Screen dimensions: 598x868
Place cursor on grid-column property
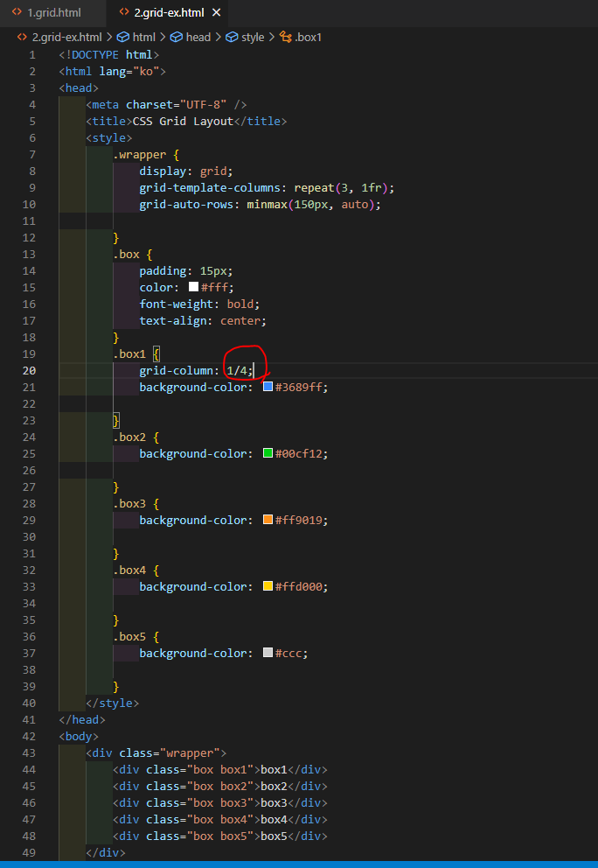click(177, 370)
